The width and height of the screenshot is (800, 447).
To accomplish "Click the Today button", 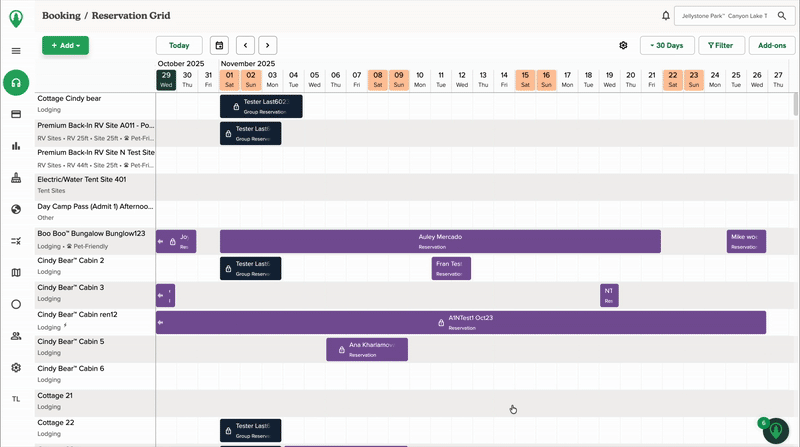I will [179, 45].
